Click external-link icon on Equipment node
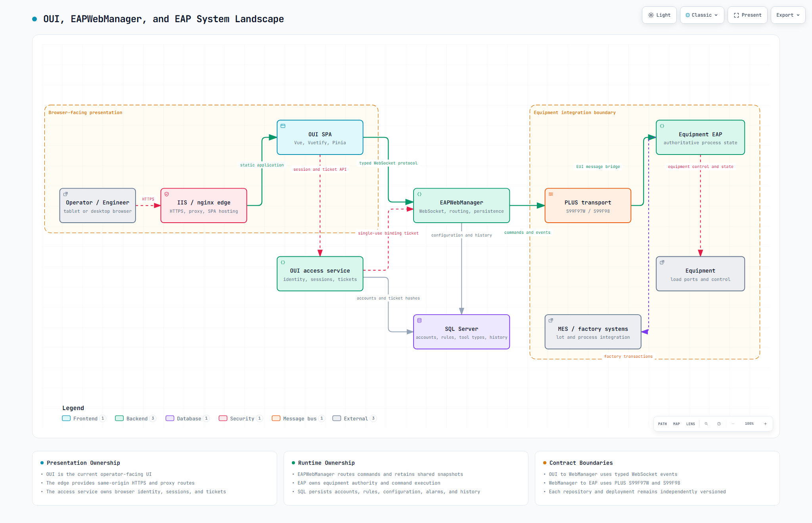Viewport: 812px width, 523px height. [662, 262]
